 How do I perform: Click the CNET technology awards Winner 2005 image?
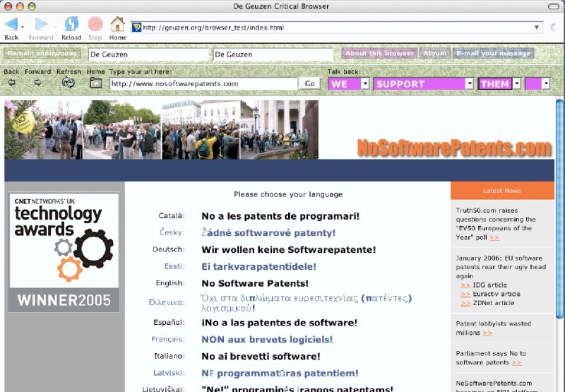[64, 253]
